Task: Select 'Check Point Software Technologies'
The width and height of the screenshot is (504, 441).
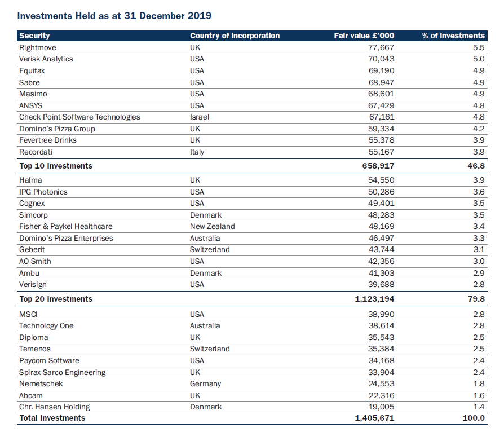Action: point(79,117)
